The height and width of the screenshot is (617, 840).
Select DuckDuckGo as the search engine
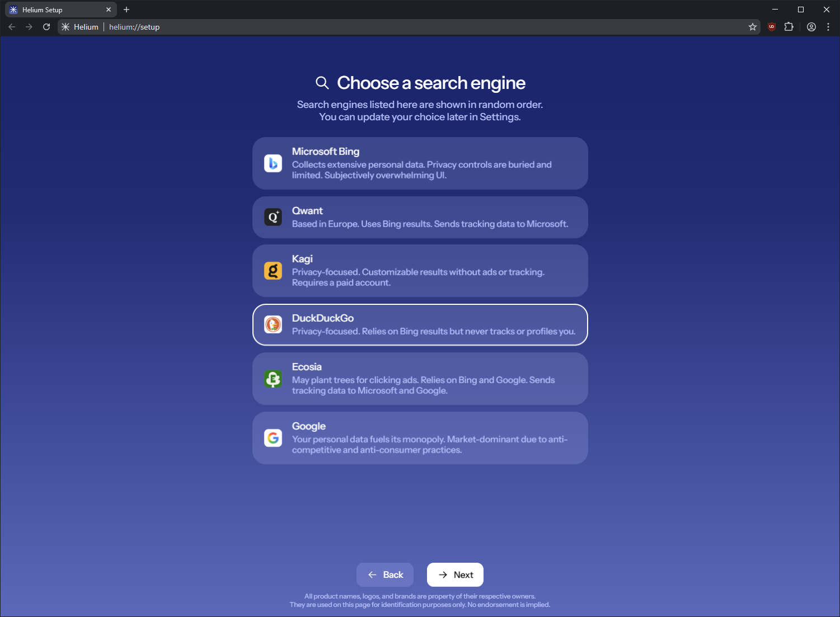[x=420, y=324]
